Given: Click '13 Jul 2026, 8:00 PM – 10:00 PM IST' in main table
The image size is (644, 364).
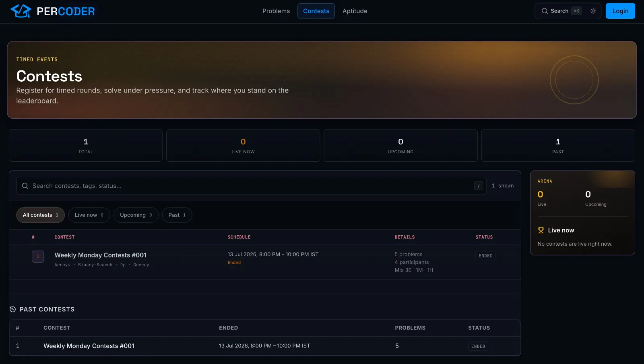Looking at the screenshot, I should coord(273,255).
